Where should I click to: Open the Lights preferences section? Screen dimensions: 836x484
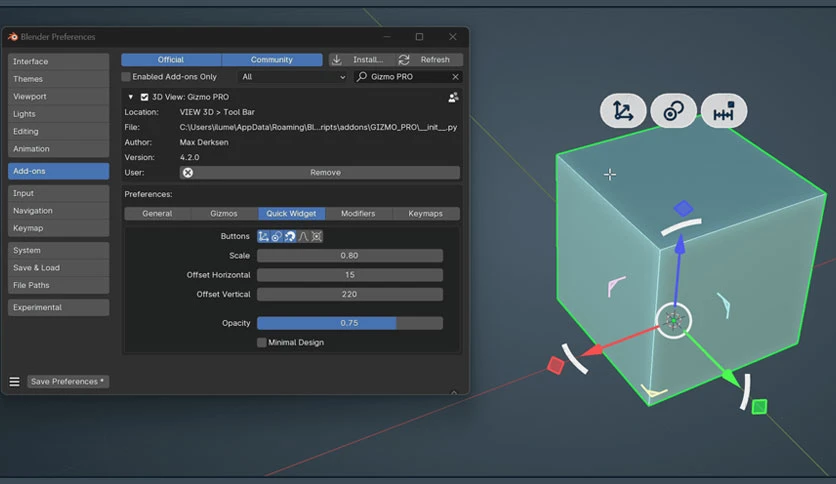pyautogui.click(x=59, y=114)
